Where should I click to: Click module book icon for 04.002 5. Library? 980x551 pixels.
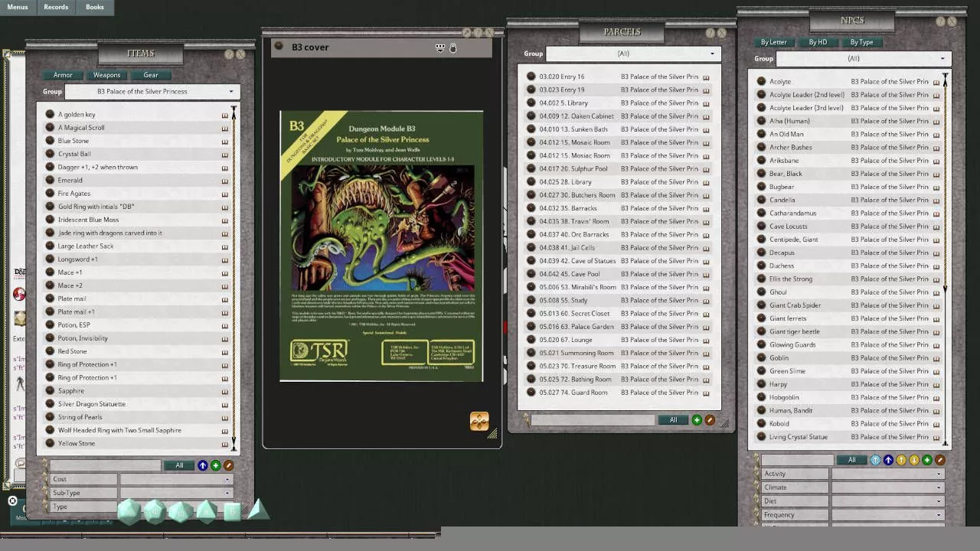706,103
